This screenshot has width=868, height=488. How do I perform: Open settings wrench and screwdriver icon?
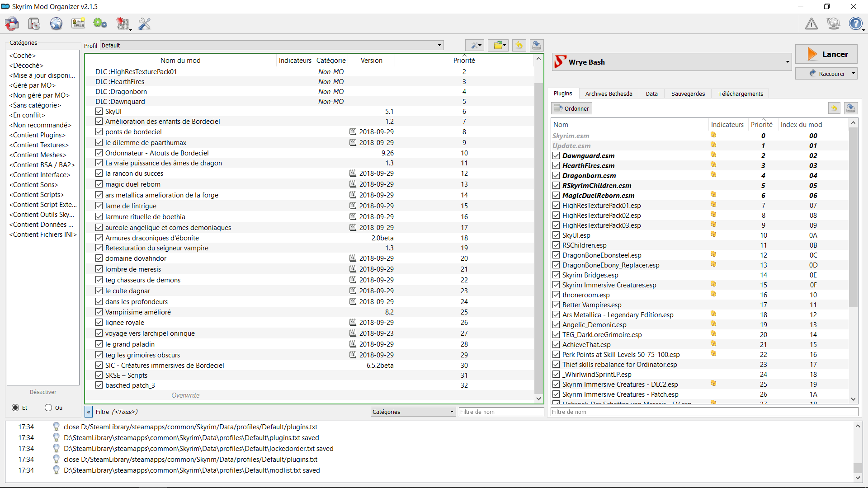pyautogui.click(x=145, y=23)
